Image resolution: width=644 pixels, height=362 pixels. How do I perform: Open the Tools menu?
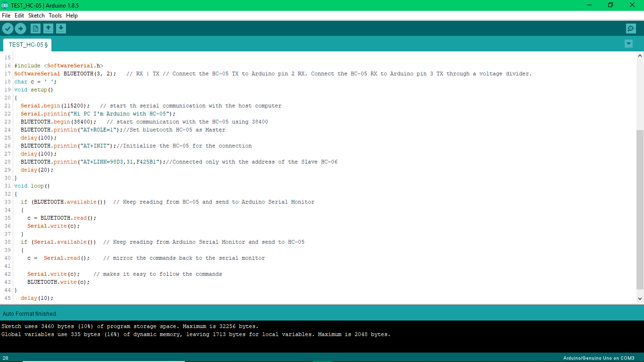point(55,16)
